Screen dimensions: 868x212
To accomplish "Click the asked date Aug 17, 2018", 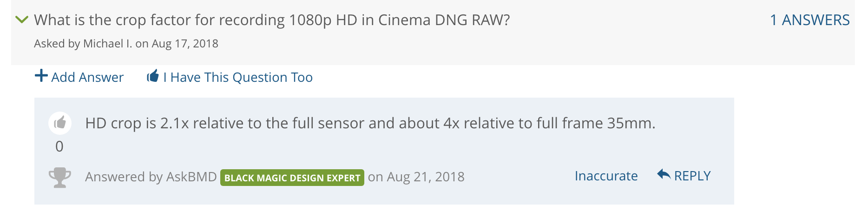I will click(185, 44).
